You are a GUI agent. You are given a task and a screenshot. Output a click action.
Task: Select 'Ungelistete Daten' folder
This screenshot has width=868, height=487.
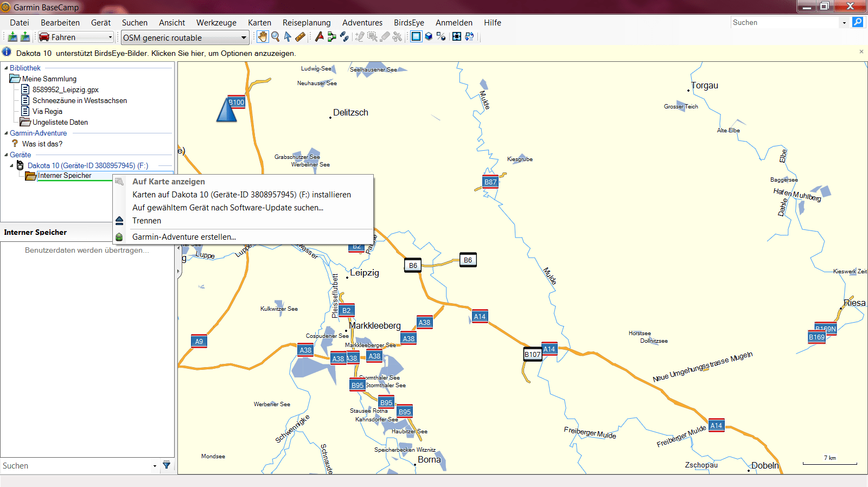coord(60,122)
